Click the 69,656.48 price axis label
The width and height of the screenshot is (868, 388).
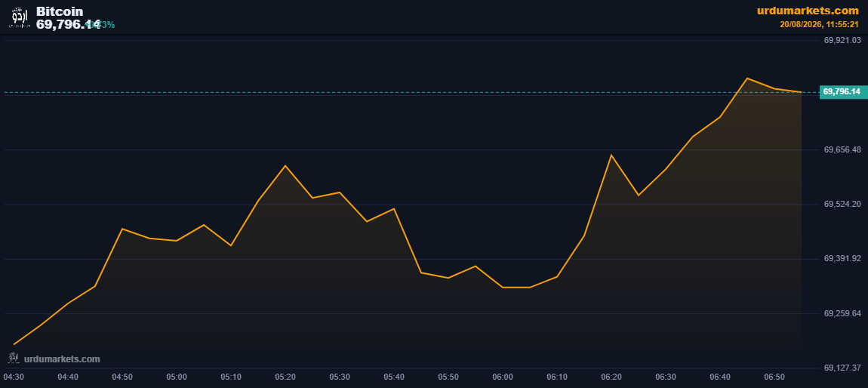[842, 150]
